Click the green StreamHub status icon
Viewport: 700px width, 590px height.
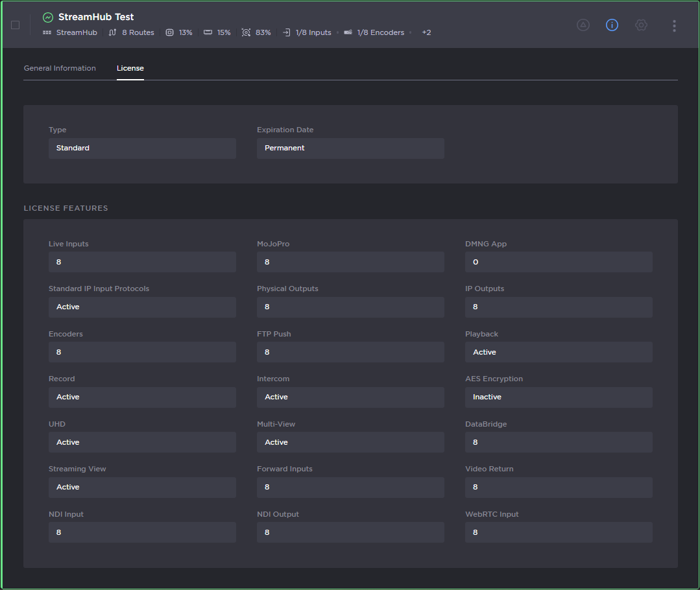[47, 18]
